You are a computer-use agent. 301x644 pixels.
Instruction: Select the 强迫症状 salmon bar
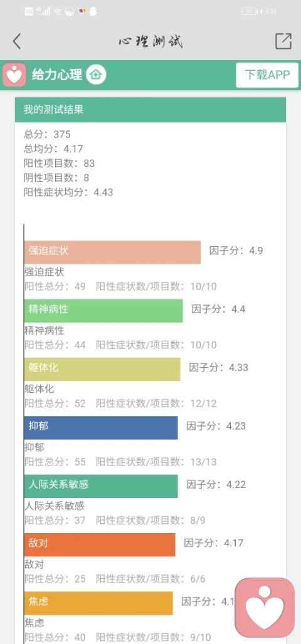tap(112, 252)
